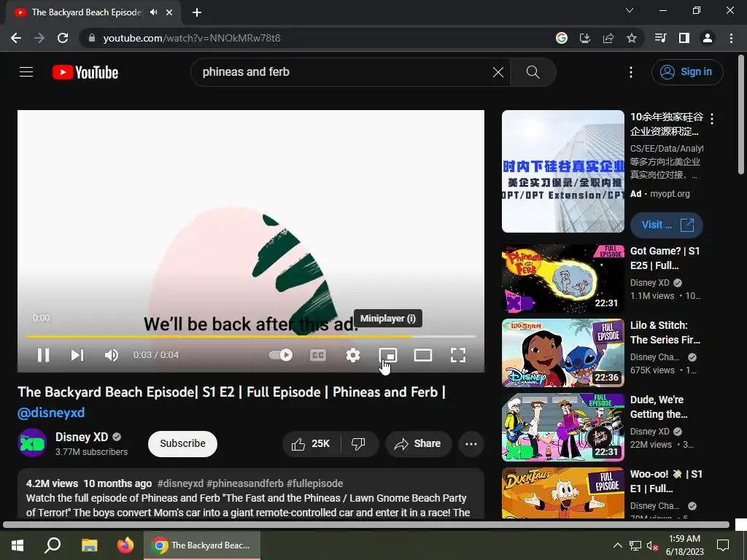The height and width of the screenshot is (560, 747).
Task: Launch Firefox from taskbar
Action: [125, 545]
